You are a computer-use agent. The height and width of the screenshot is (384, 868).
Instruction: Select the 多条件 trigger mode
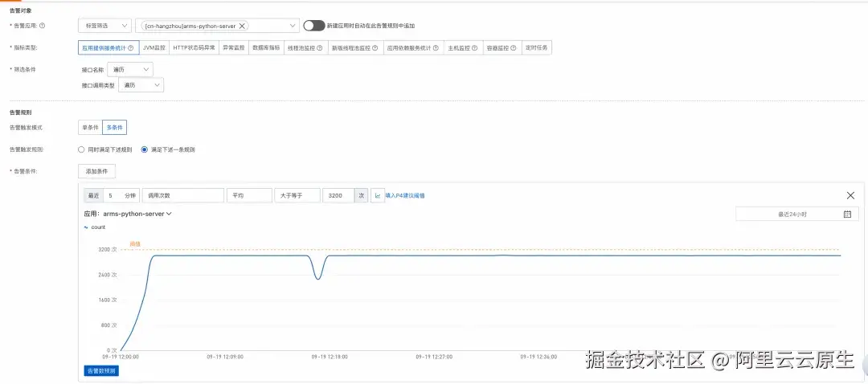(x=115, y=128)
